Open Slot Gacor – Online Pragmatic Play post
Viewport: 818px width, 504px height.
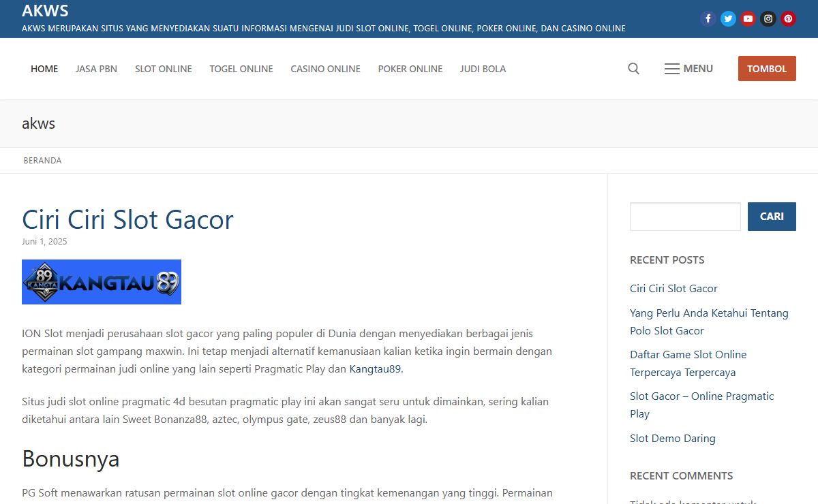pyautogui.click(x=702, y=405)
